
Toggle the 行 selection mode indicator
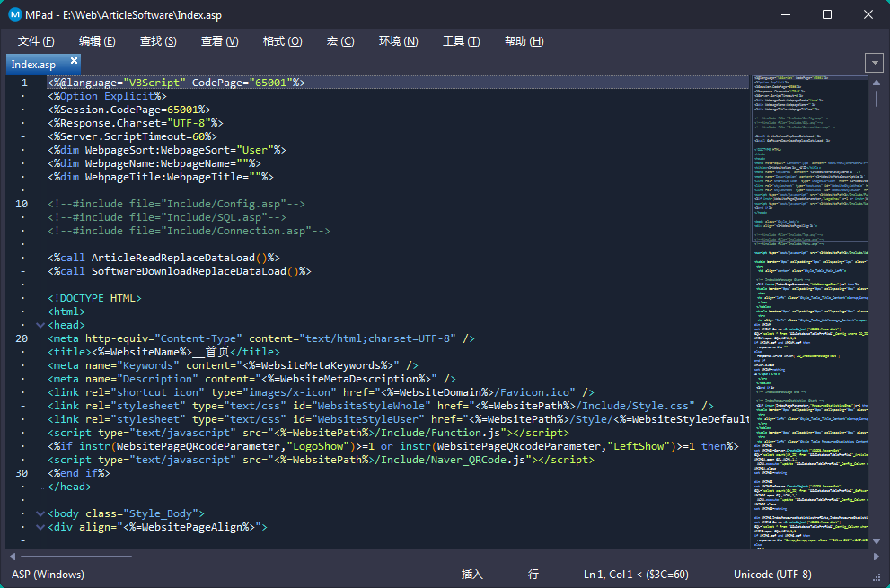(x=533, y=575)
